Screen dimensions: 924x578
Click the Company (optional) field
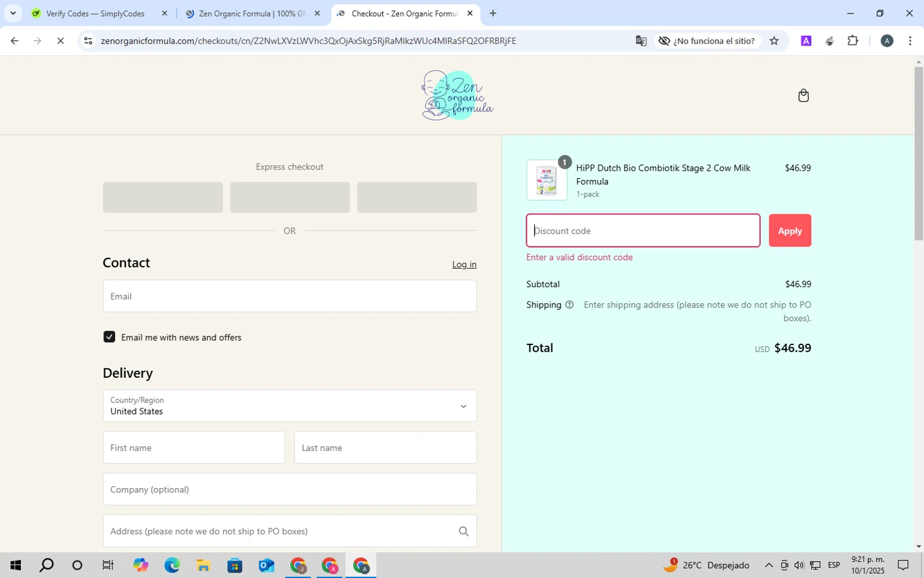pyautogui.click(x=290, y=489)
